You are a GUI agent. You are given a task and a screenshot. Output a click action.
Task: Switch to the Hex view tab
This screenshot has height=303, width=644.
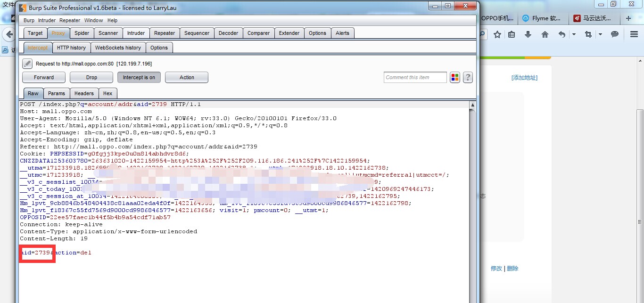coord(108,93)
